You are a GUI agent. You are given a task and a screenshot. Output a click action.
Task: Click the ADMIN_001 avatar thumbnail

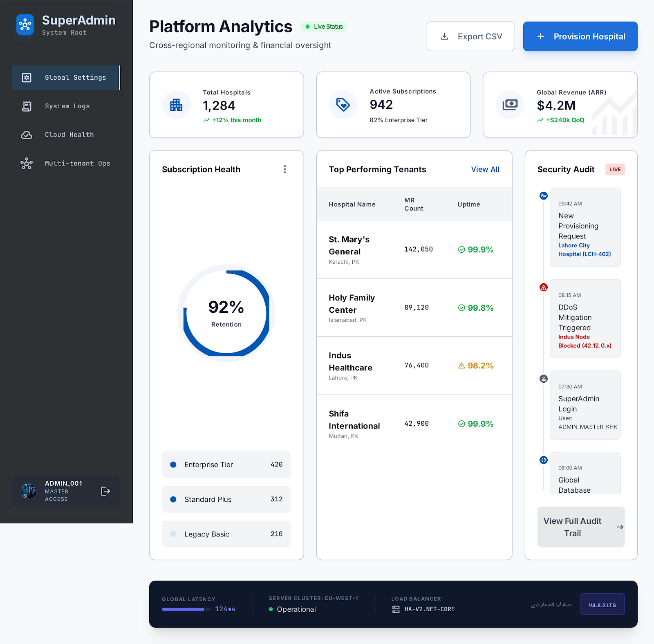point(29,491)
